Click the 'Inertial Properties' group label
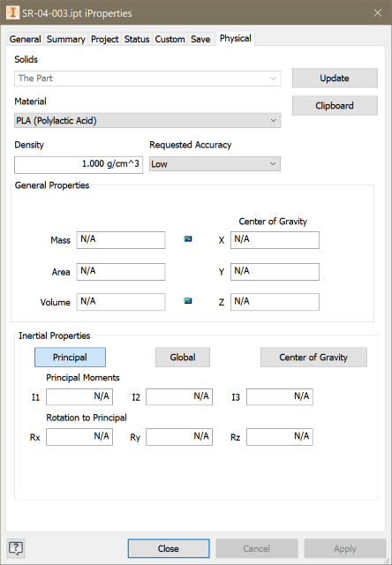 (x=55, y=335)
